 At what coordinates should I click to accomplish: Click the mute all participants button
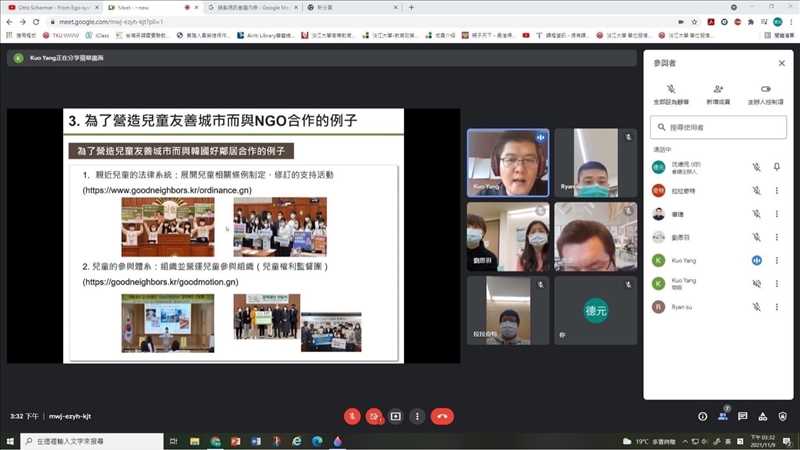(x=670, y=94)
